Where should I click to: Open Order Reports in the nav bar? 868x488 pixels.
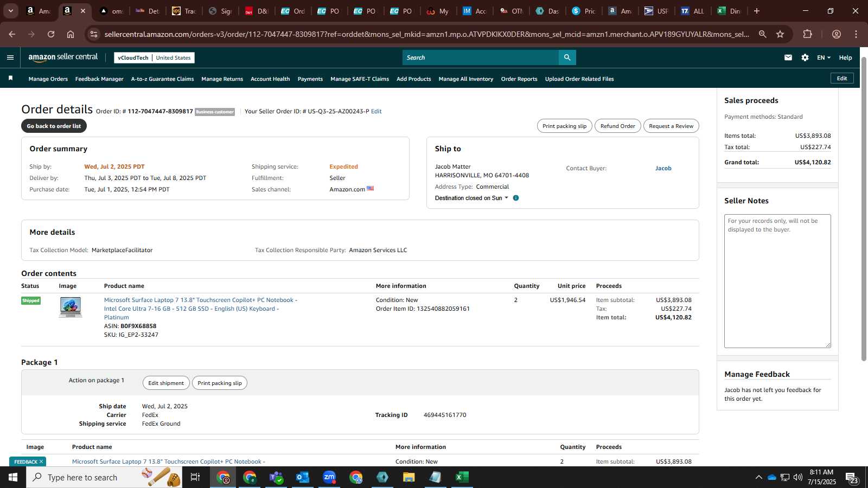pos(519,79)
